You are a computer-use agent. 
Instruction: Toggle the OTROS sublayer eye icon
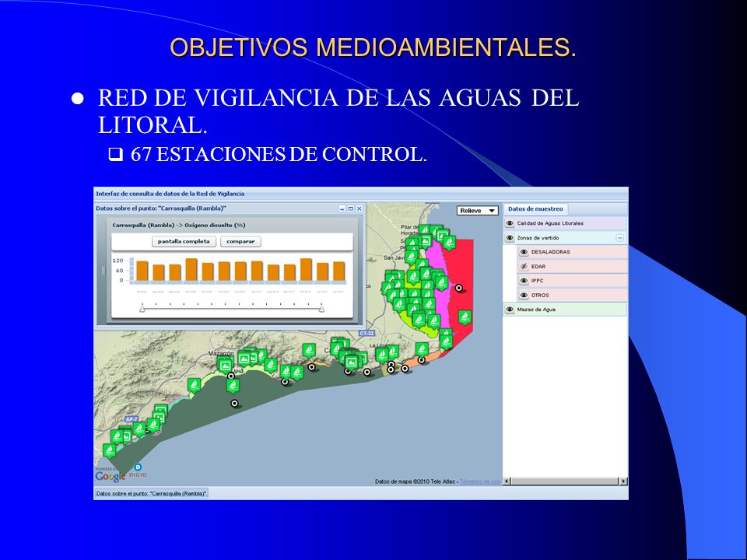tap(524, 296)
